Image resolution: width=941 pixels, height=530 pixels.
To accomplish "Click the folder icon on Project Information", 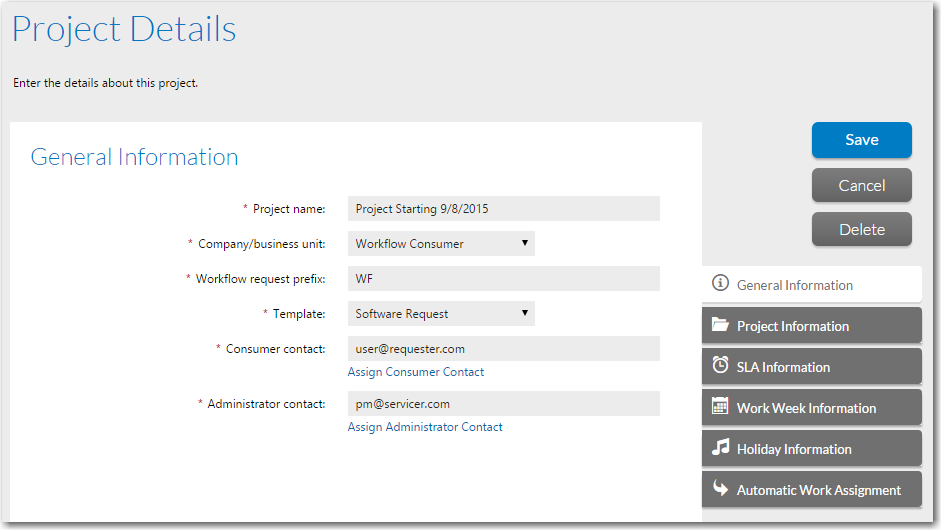I will click(x=720, y=325).
